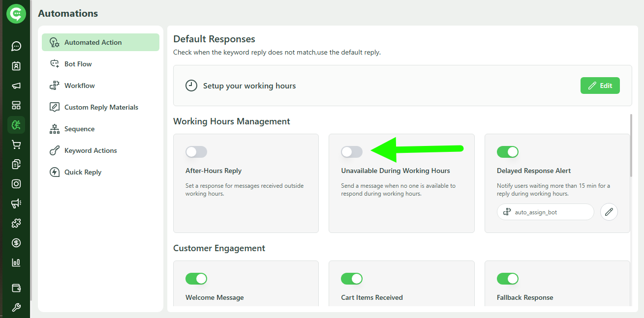Click the auto_assign_bot workflow field
644x318 pixels.
545,211
